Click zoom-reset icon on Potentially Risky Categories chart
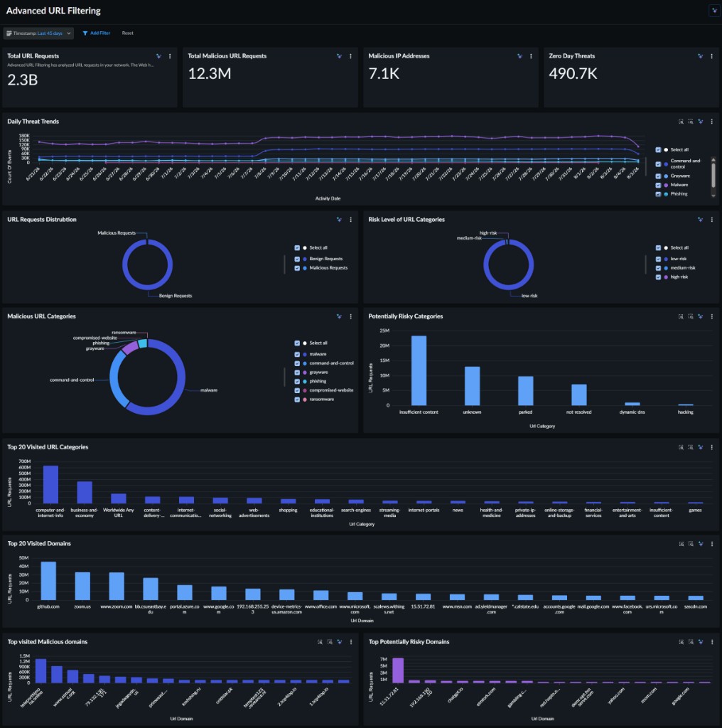Image resolution: width=722 pixels, height=728 pixels. 691,316
